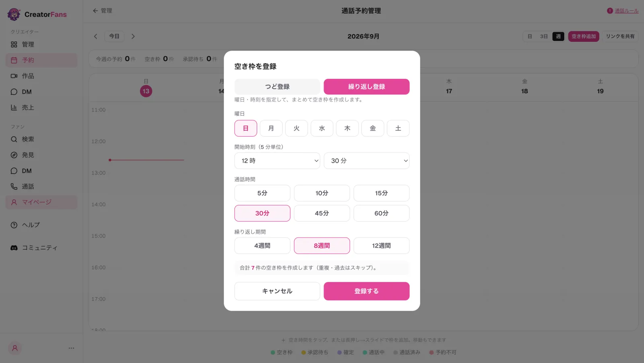
Task: Click the キャンセル button
Action: [277, 291]
